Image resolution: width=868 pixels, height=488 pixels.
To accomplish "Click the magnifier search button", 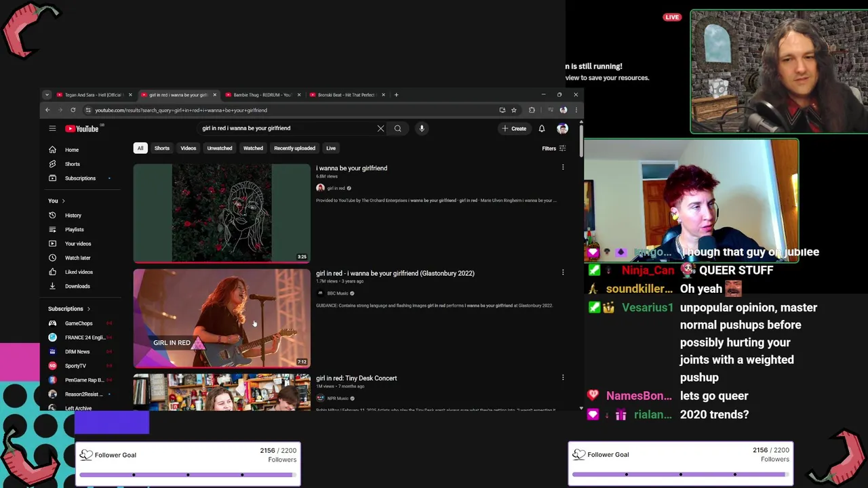I will [398, 128].
